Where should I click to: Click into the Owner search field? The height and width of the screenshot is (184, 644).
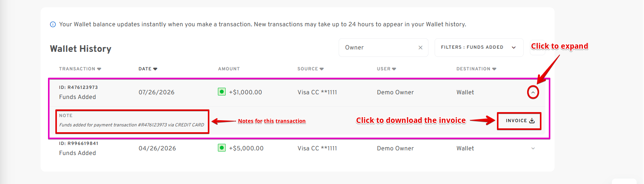(379, 48)
